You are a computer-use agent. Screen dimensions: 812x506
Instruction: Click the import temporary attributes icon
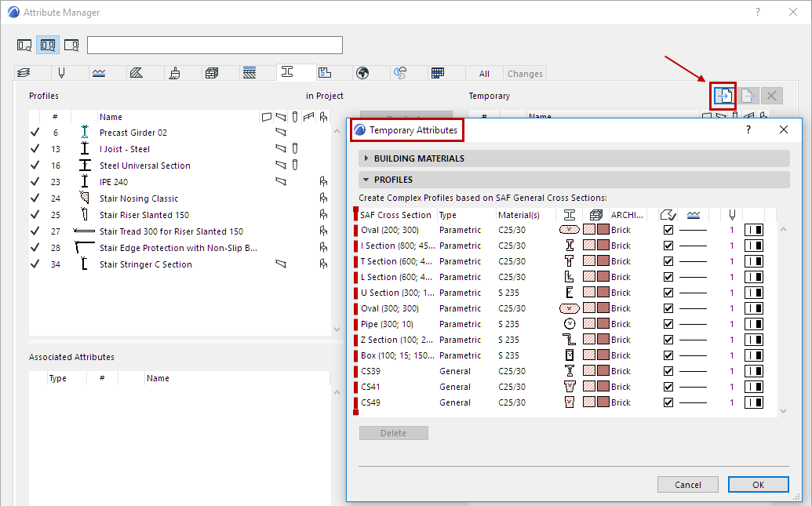723,96
